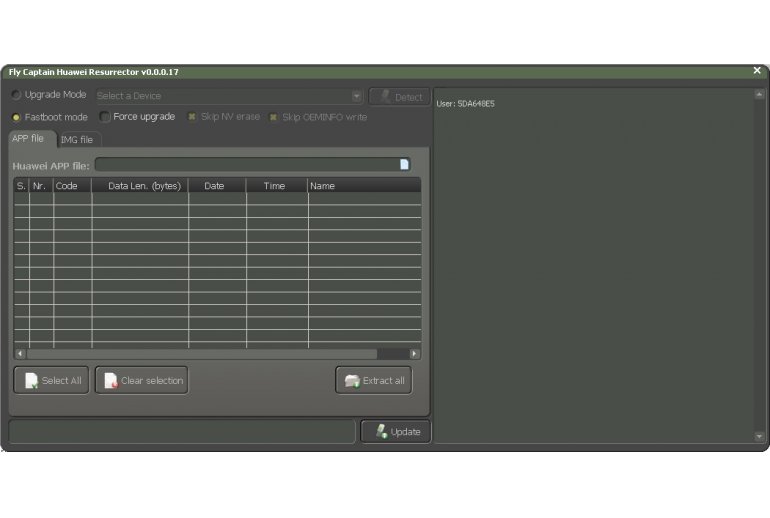Sort by the Code column header
770x518 pixels.
pos(73,186)
